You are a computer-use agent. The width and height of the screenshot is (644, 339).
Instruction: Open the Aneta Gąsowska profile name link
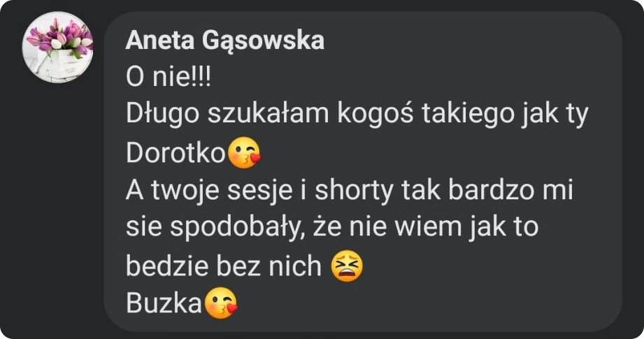pyautogui.click(x=225, y=41)
